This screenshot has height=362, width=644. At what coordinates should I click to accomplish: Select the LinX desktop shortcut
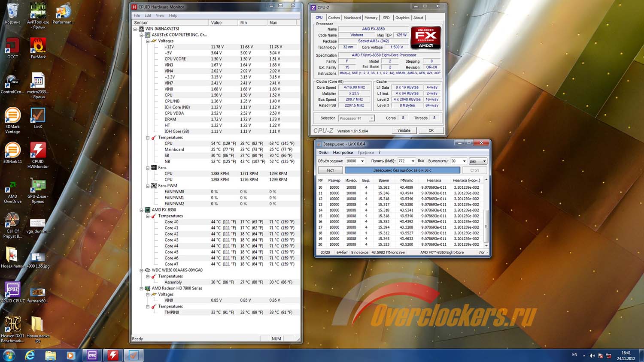pyautogui.click(x=38, y=118)
